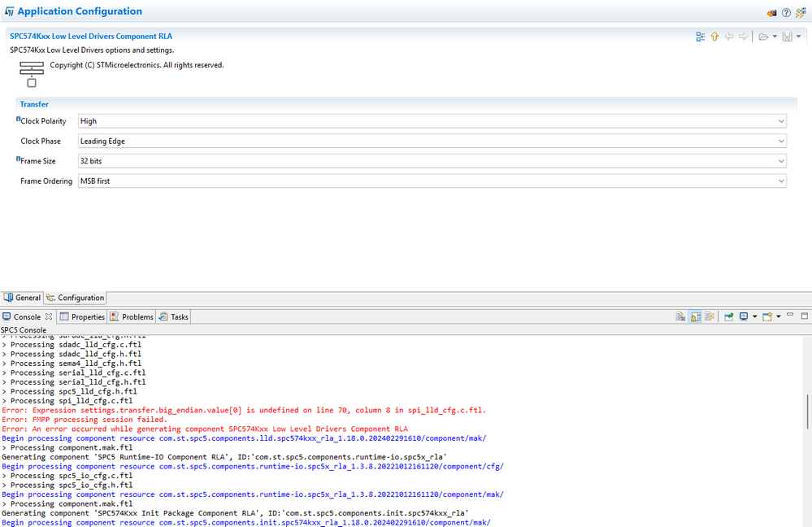Click the outline tree icon in section toolbar
This screenshot has width=812, height=527.
click(700, 37)
